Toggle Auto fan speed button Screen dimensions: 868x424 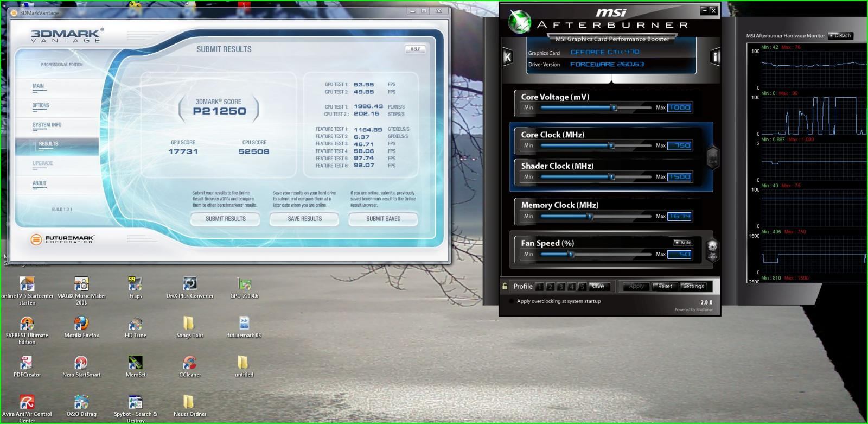point(683,242)
